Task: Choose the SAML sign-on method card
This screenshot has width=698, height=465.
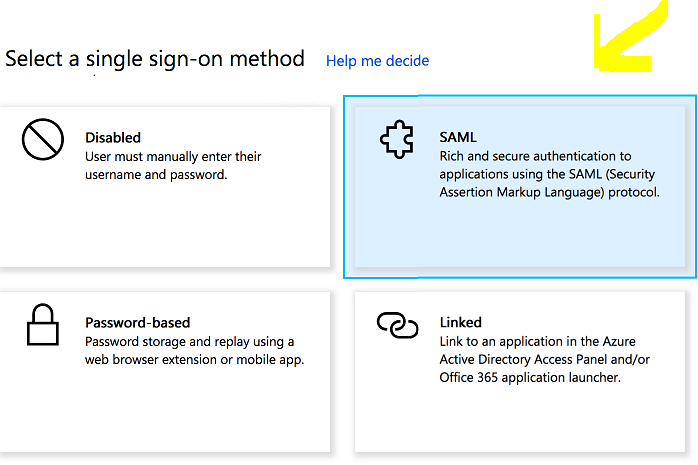Action: 520,187
